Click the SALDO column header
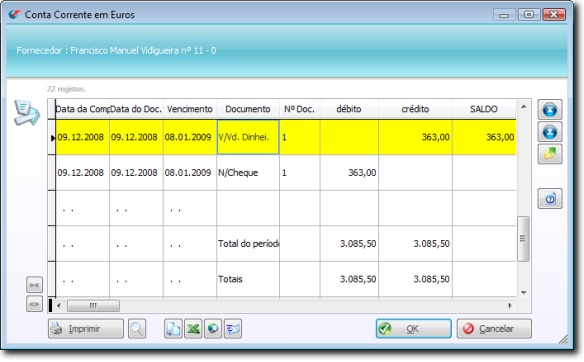 point(484,109)
